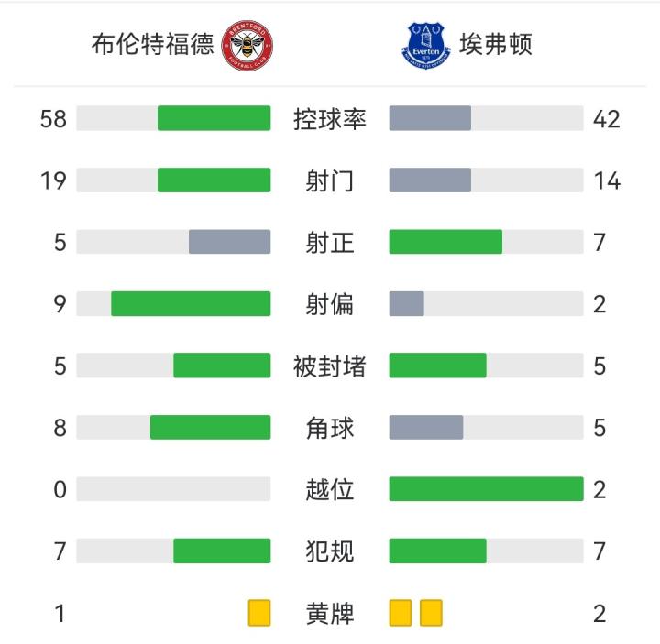
Task: Select the 犯规 fouls label
Action: click(x=330, y=551)
